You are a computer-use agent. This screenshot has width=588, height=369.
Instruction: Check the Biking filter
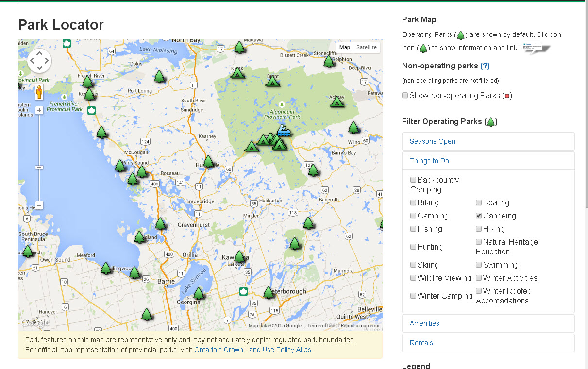coord(413,202)
